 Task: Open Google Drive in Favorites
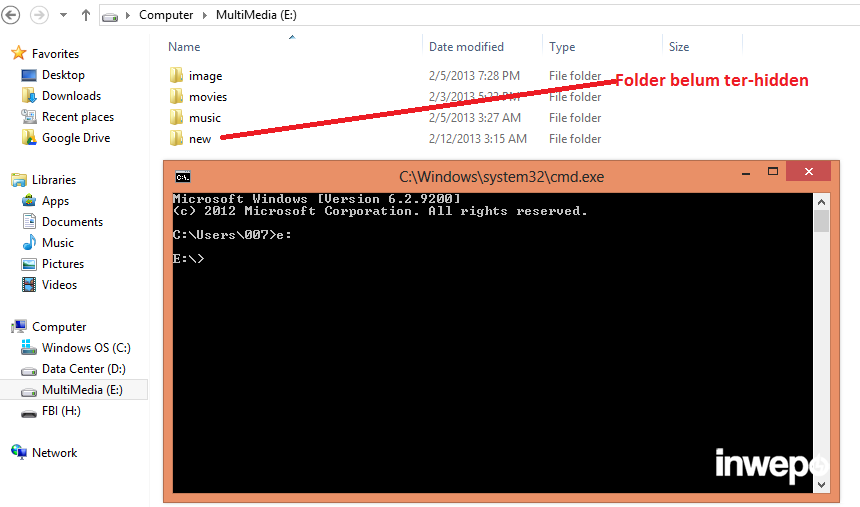(x=76, y=138)
